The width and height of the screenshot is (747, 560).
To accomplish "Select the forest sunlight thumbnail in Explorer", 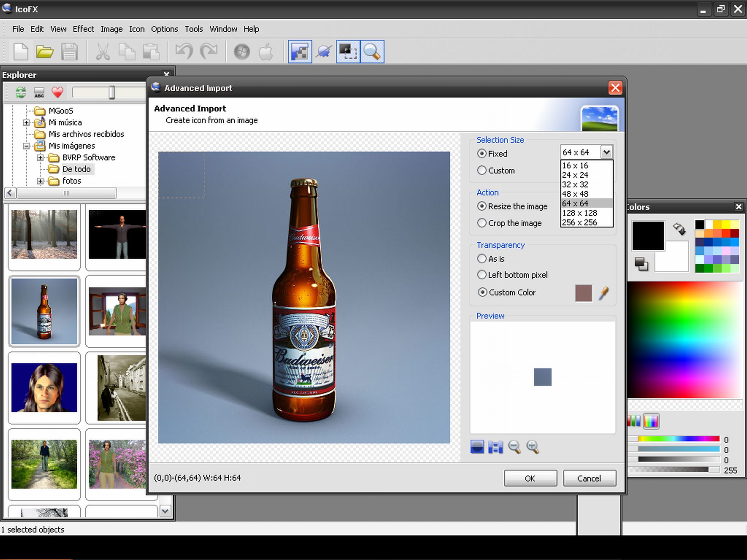I will pyautogui.click(x=44, y=235).
